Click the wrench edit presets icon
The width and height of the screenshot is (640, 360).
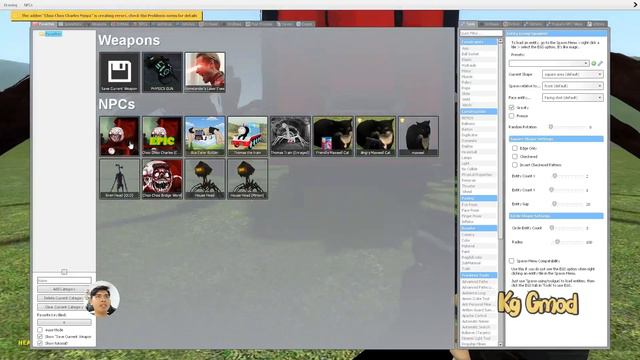600,63
